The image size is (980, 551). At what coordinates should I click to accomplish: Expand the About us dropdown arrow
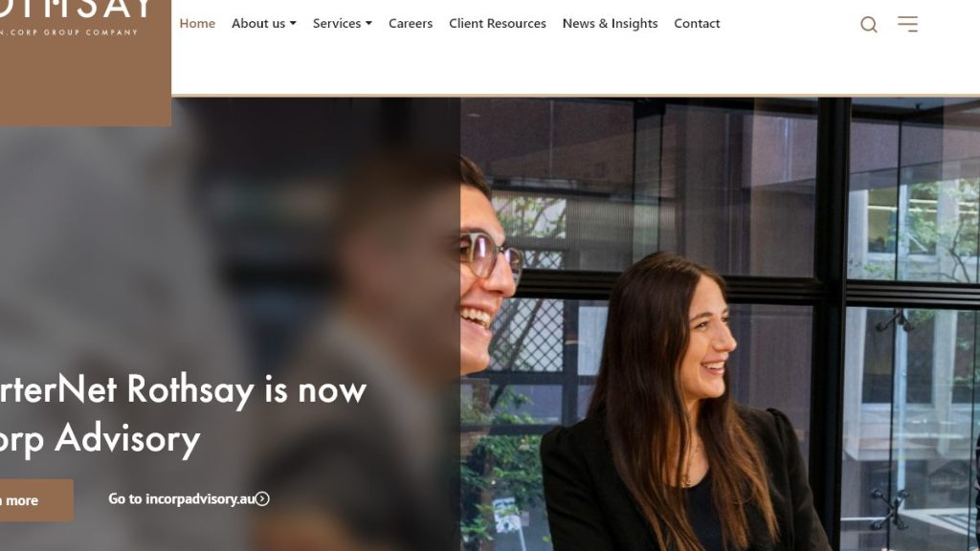(293, 24)
